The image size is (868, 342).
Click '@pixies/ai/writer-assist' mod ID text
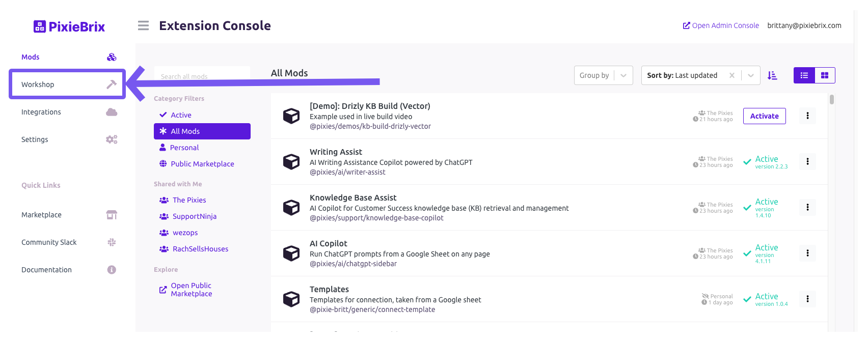[x=347, y=172]
